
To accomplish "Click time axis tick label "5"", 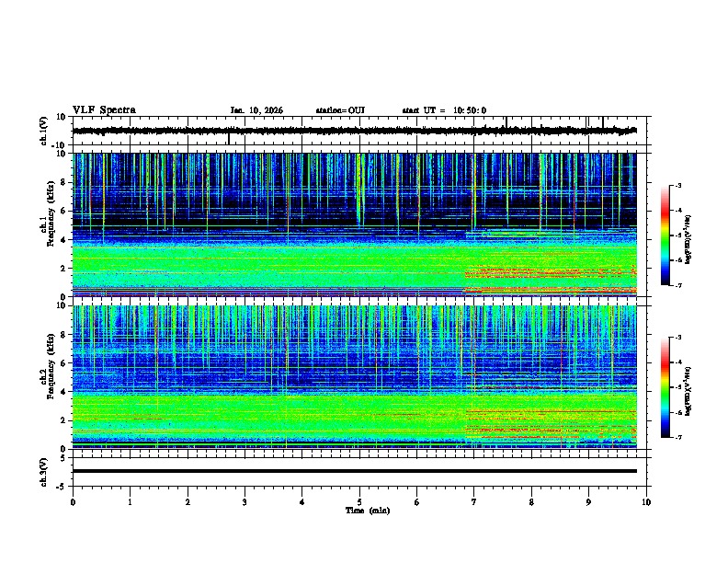I will (359, 502).
